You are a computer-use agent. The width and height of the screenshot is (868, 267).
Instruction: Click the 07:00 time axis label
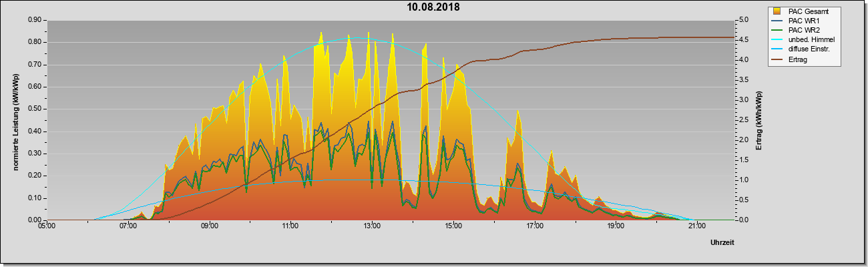click(x=128, y=226)
